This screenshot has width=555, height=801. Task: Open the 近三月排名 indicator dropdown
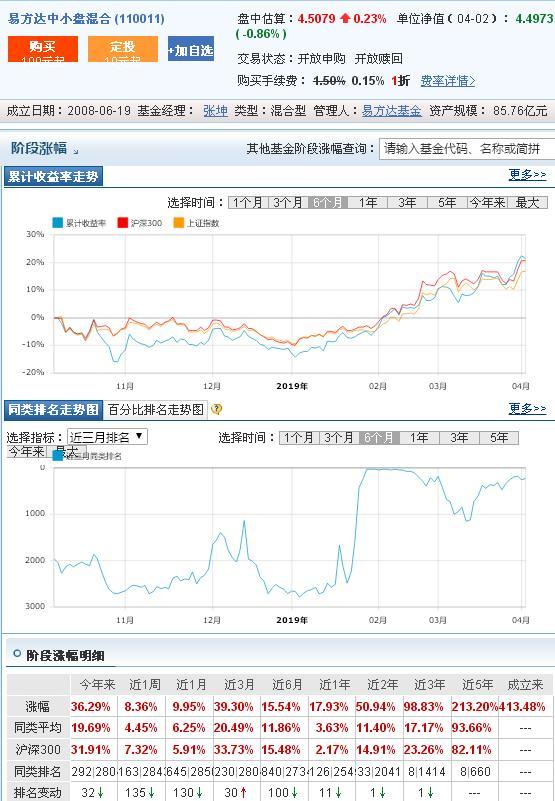click(107, 437)
